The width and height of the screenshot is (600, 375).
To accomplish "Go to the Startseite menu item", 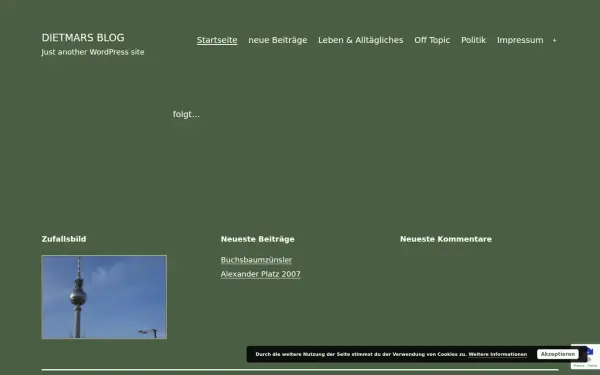I will 217,40.
